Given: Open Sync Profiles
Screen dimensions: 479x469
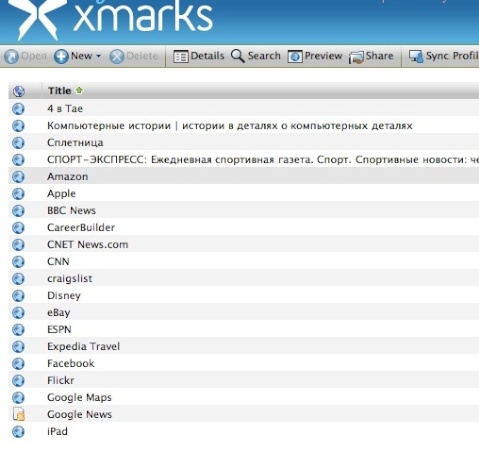Looking at the screenshot, I should 444,56.
